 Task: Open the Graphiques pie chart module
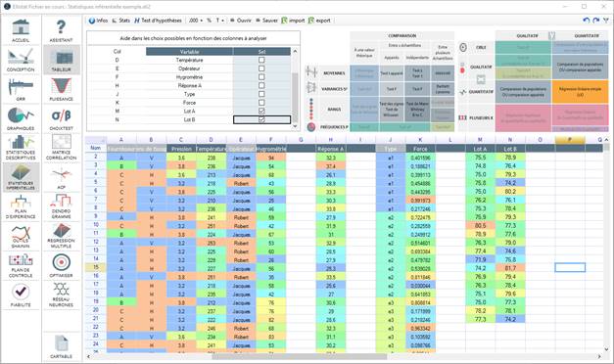tap(21, 118)
